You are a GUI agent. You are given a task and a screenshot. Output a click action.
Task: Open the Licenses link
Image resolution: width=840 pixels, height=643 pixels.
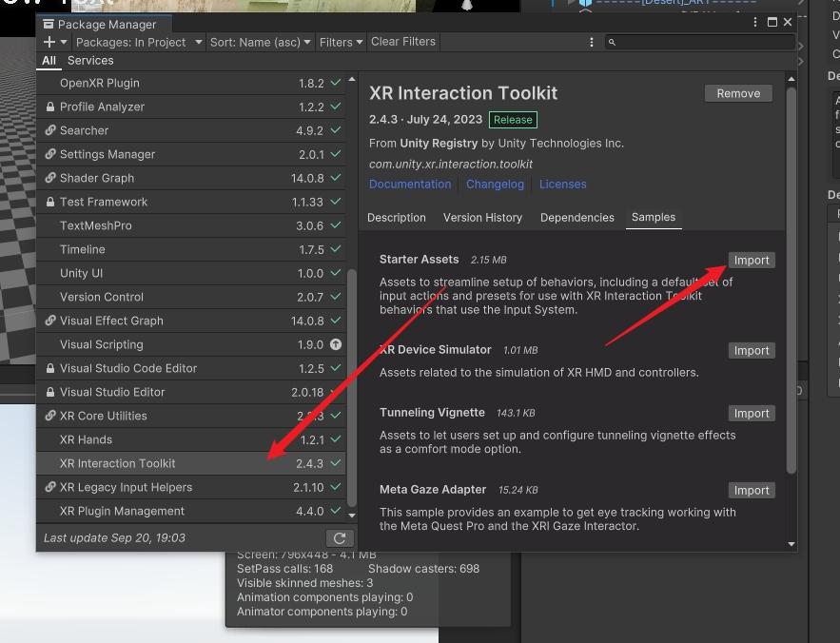pos(562,185)
